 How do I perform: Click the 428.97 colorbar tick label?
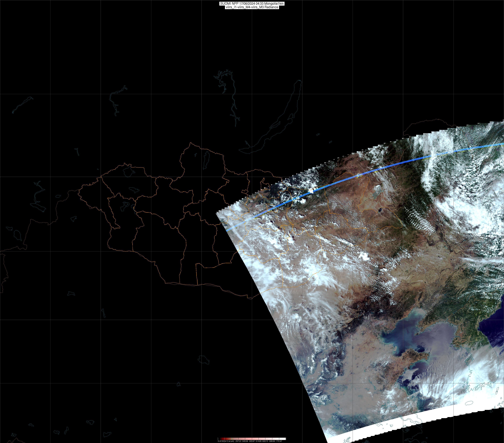tap(252, 441)
